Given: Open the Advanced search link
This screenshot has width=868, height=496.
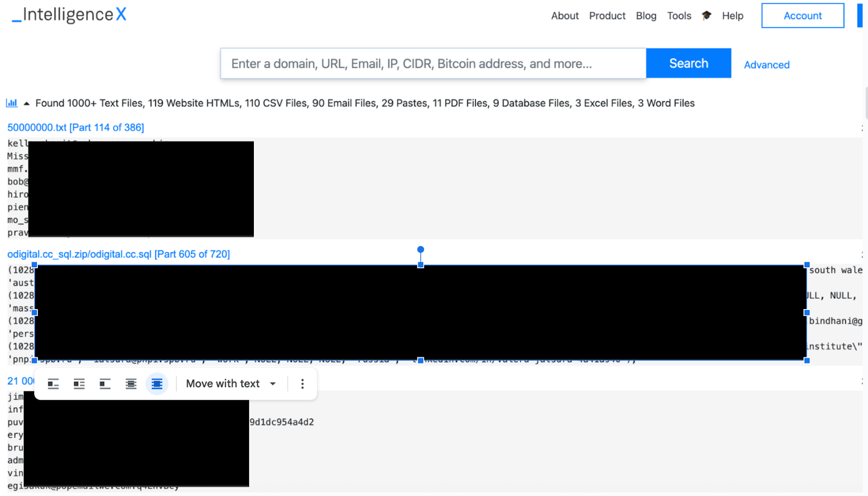Looking at the screenshot, I should tap(767, 65).
